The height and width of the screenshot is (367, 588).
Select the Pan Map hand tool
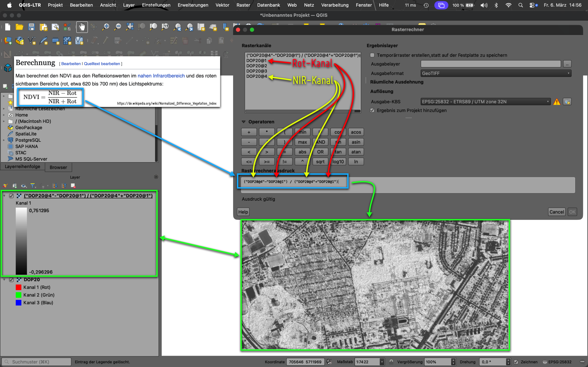82,27
